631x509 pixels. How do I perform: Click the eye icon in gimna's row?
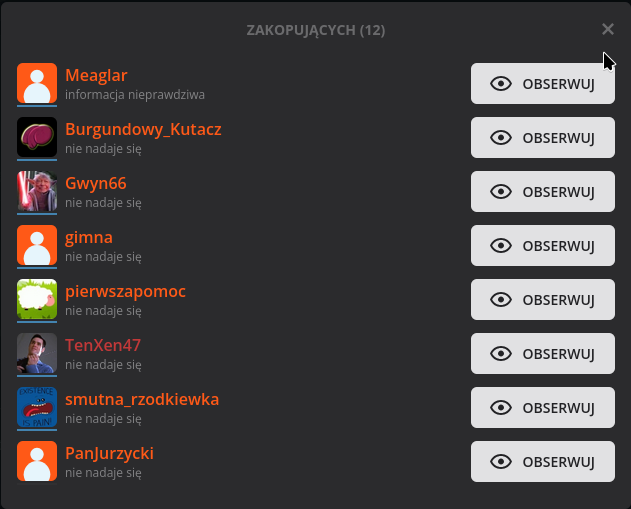pyautogui.click(x=502, y=246)
